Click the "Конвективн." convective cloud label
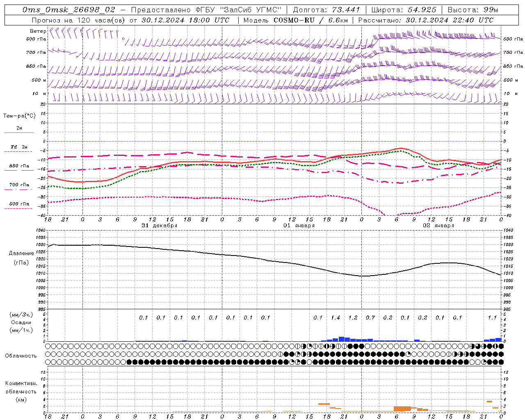525x420 pixels. pyautogui.click(x=21, y=383)
